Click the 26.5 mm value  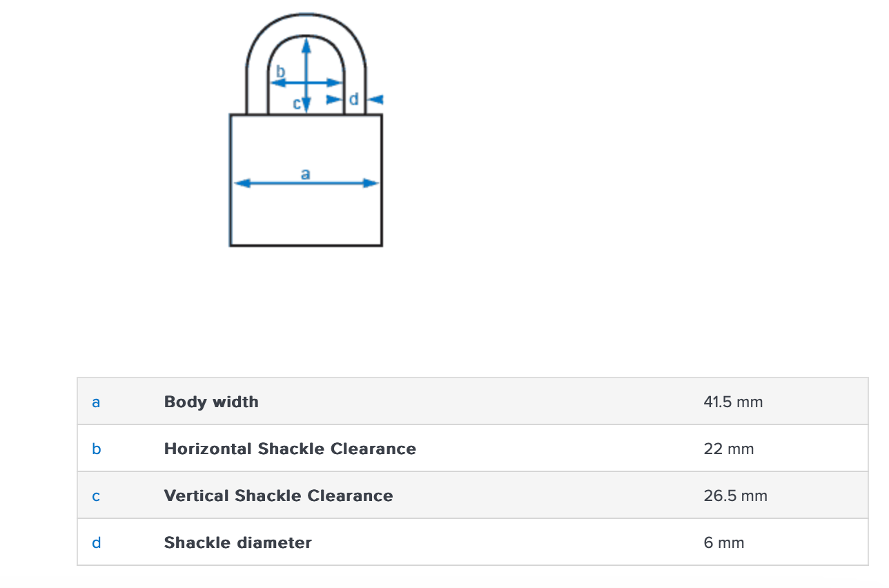tap(735, 496)
